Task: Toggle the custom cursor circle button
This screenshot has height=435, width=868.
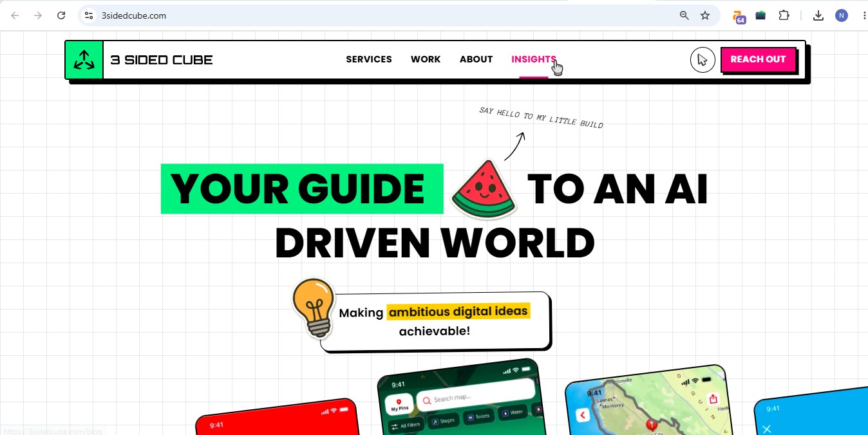Action: 703,60
